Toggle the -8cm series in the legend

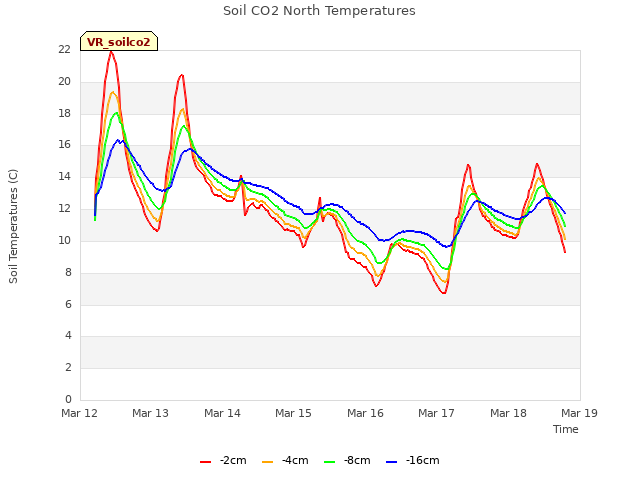[x=347, y=461]
